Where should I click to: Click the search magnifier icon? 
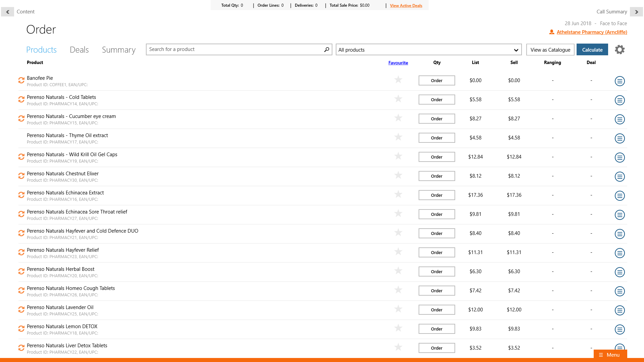pos(326,50)
